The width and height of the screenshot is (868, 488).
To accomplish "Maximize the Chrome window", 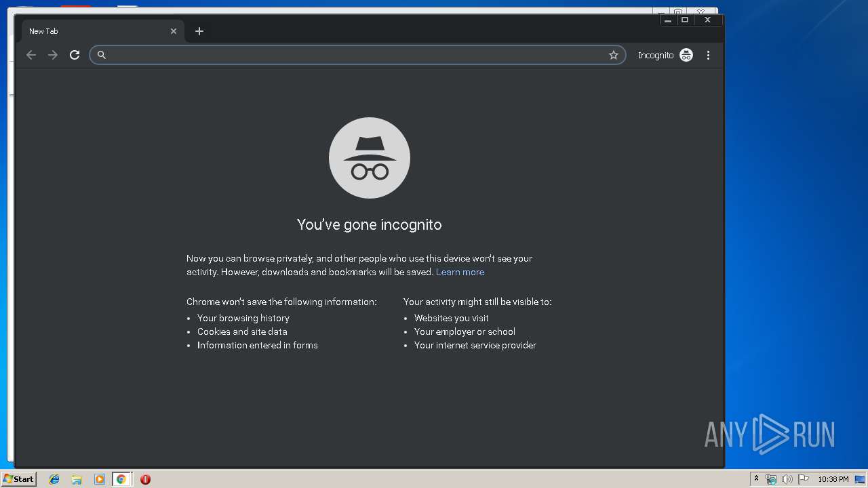I will click(x=685, y=20).
